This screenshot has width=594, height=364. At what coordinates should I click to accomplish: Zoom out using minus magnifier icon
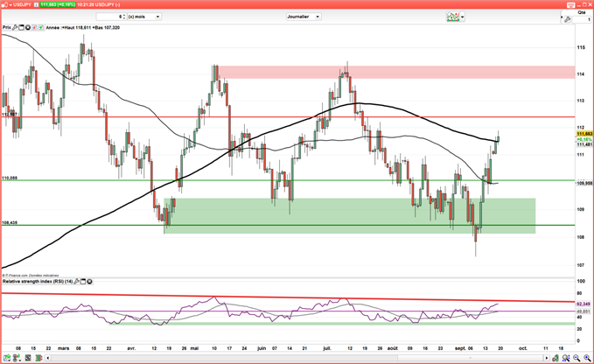coord(577,358)
